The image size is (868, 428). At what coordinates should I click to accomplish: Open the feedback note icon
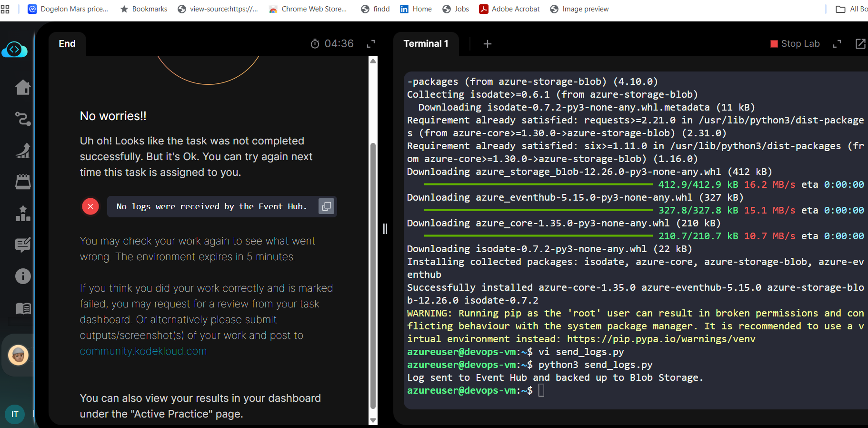tap(22, 245)
